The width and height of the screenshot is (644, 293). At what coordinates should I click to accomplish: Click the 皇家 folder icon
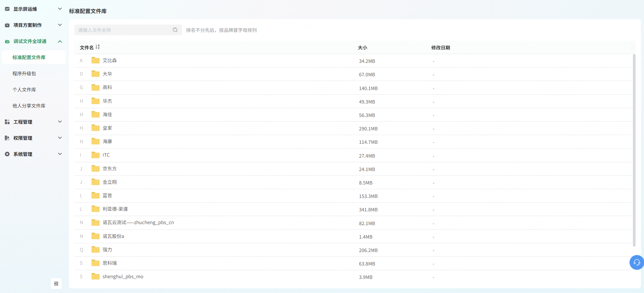tap(96, 128)
